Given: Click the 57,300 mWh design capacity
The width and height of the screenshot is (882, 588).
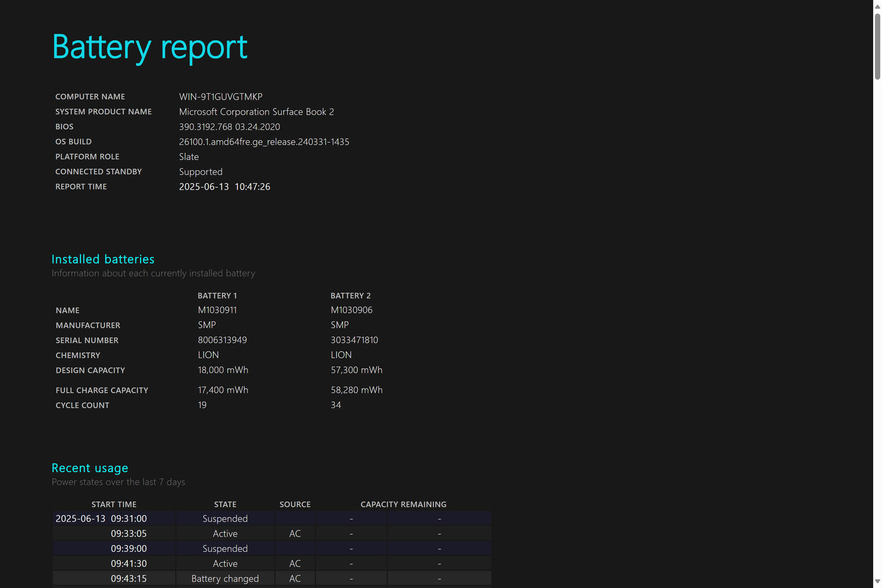Looking at the screenshot, I should pos(356,370).
